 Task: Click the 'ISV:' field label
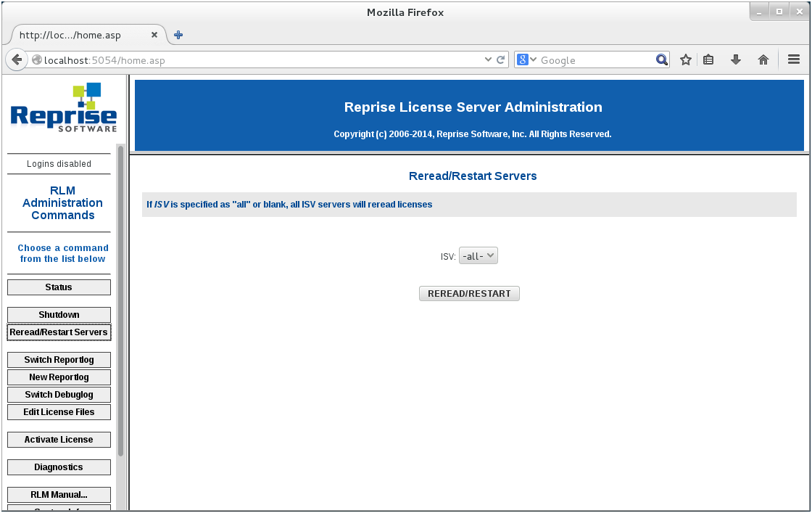click(448, 257)
